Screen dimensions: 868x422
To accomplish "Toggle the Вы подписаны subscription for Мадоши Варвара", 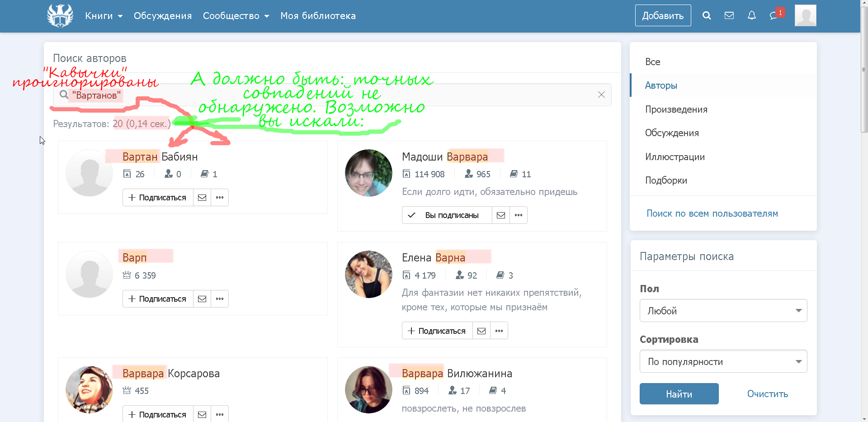I will pos(447,215).
